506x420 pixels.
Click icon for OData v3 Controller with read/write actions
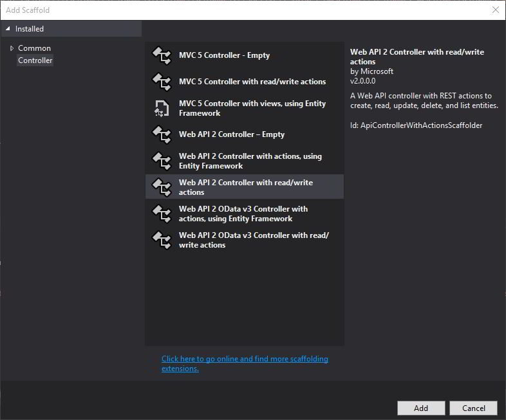click(162, 240)
